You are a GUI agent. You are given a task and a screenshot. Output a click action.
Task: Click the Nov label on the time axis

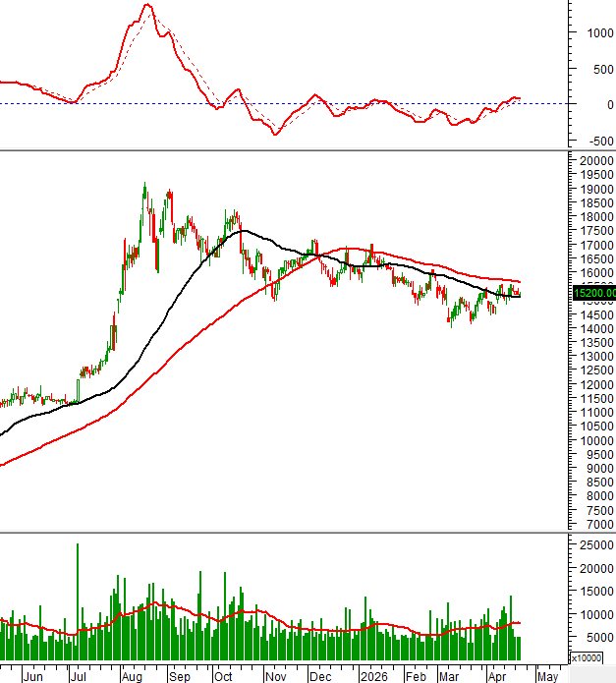tap(274, 676)
